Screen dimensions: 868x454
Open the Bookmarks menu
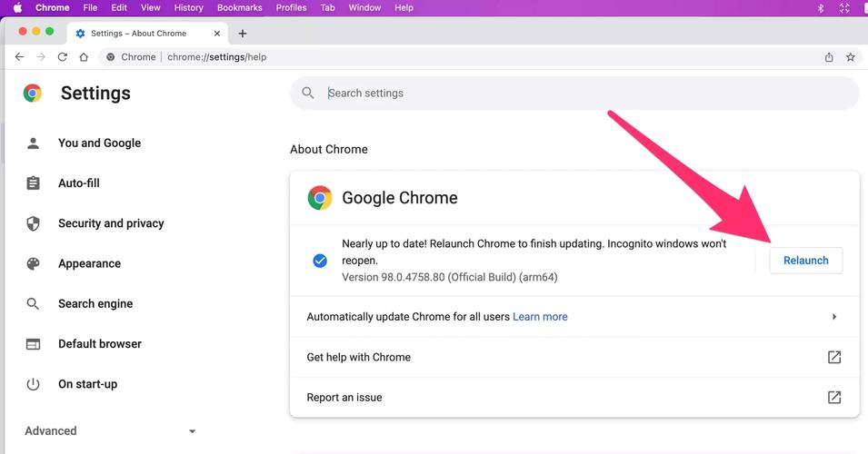click(240, 8)
